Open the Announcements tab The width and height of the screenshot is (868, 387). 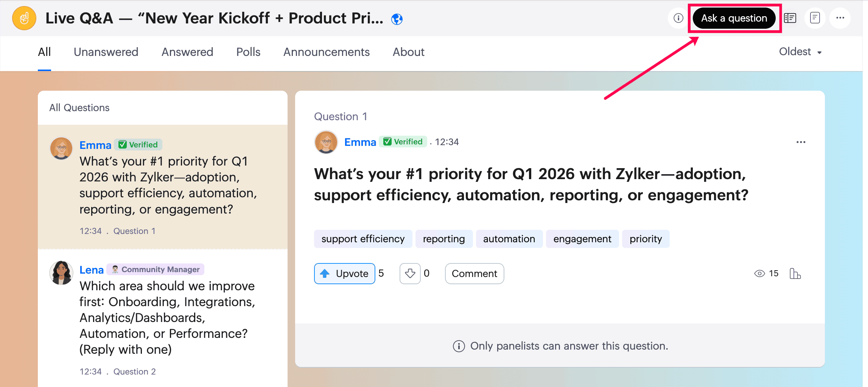tap(327, 52)
